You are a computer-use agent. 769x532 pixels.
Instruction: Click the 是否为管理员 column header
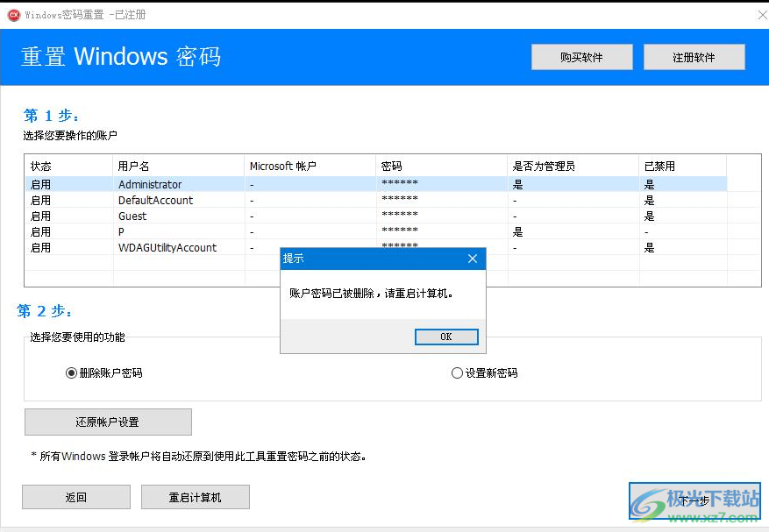point(573,167)
